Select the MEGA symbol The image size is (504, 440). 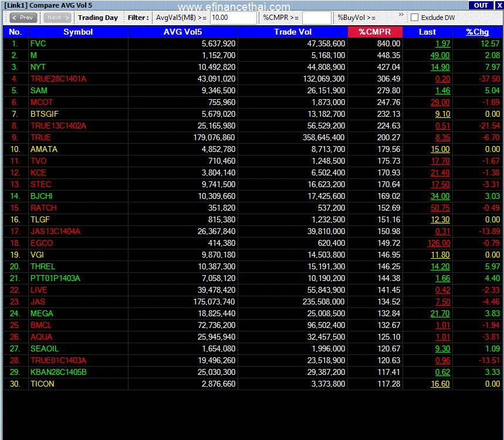click(x=42, y=313)
